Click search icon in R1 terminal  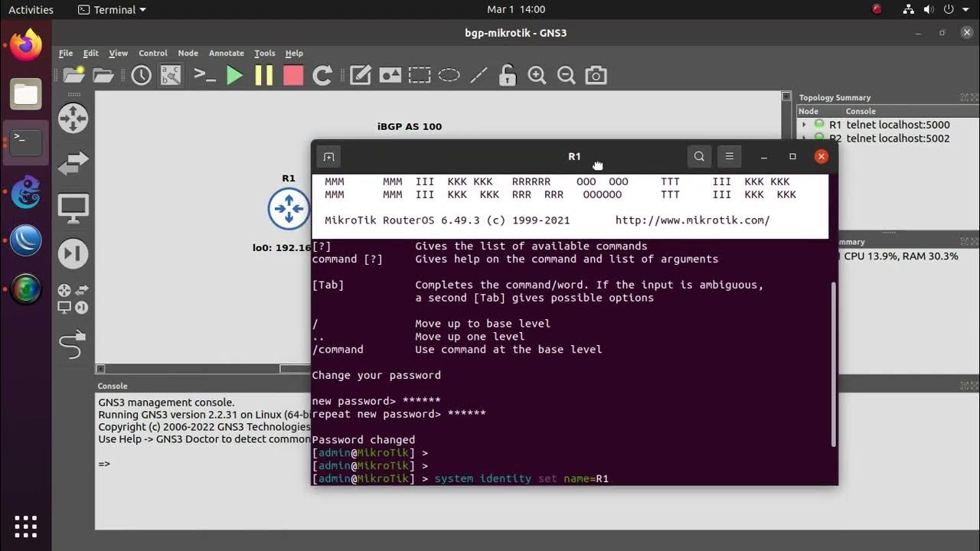point(699,156)
